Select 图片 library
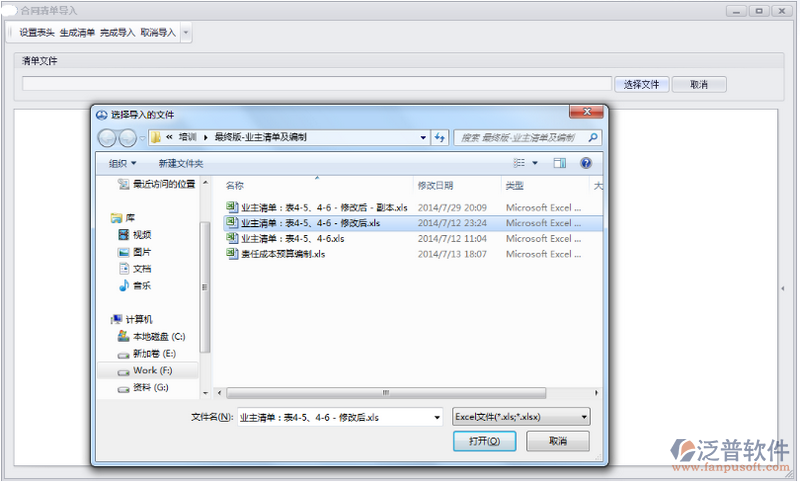Viewport: 800px width, 483px height. click(x=135, y=252)
